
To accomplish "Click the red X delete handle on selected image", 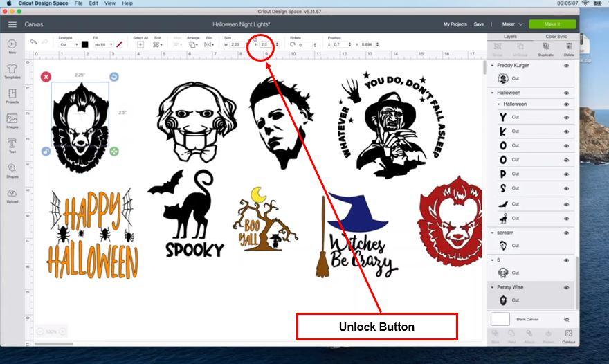I will tap(46, 77).
